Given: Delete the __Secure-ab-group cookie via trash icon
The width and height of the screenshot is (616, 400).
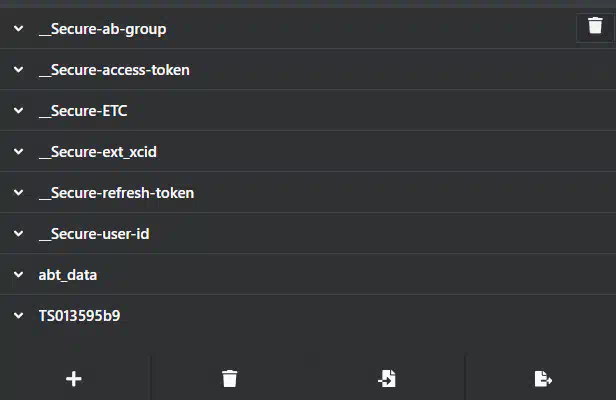Looking at the screenshot, I should tap(595, 26).
